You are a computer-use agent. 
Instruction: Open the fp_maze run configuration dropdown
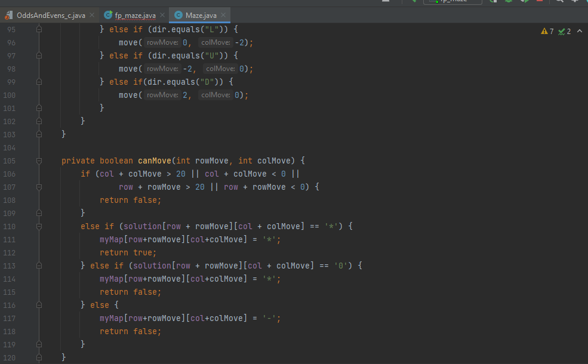(452, 1)
